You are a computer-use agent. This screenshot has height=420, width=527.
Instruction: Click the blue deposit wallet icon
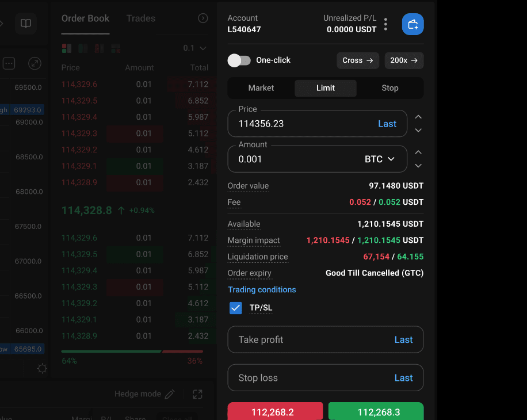[413, 24]
